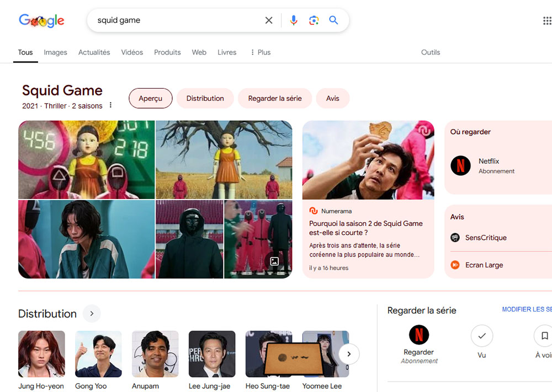This screenshot has width=552, height=392.
Task: Select the Distribution chip
Action: 205,99
